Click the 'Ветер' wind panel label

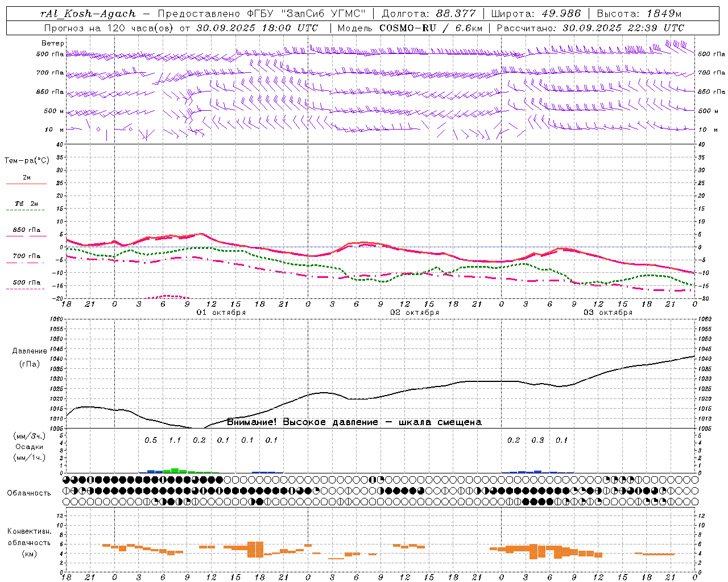click(x=52, y=43)
